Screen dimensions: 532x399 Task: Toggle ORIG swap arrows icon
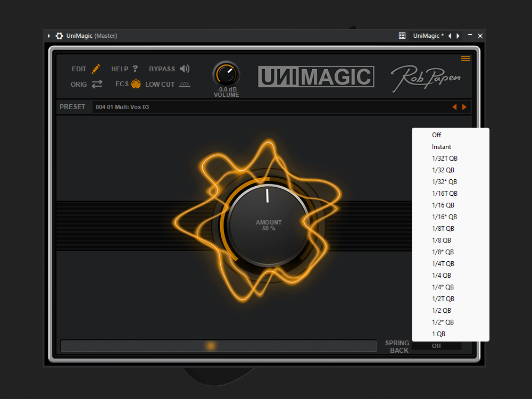(97, 84)
